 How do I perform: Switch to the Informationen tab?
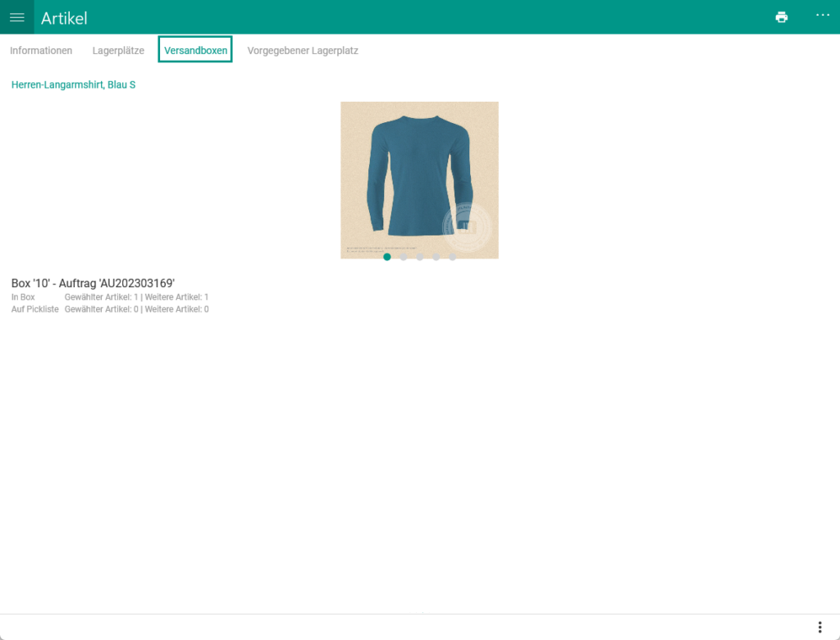click(40, 50)
